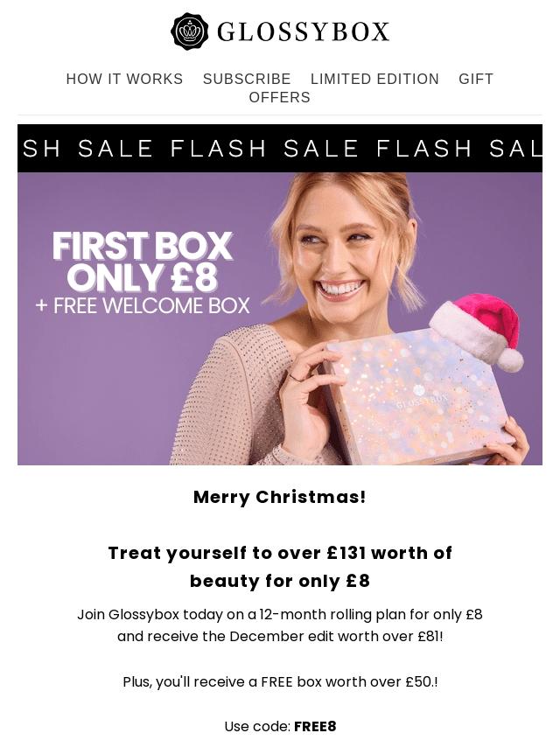Viewport: 560px width, 747px height.
Task: Select the GIFT navigation link
Action: (x=476, y=79)
